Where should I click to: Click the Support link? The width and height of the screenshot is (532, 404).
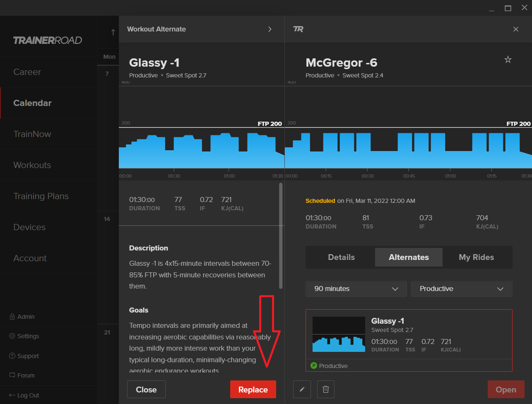point(28,356)
